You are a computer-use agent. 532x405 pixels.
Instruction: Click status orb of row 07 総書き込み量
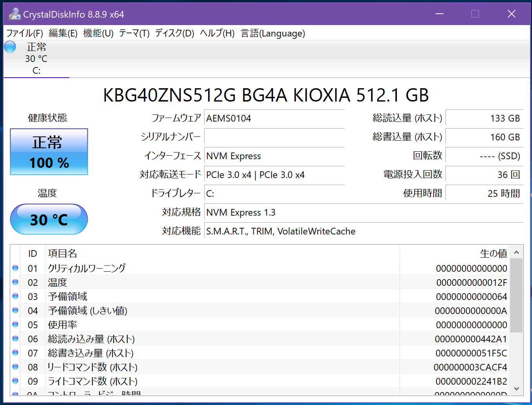15,352
